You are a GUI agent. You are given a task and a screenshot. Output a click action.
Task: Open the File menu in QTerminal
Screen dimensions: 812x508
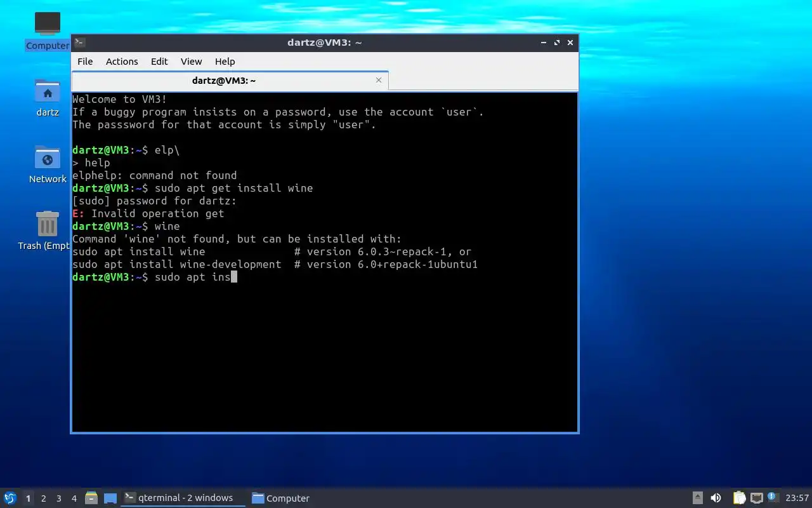[x=85, y=62]
